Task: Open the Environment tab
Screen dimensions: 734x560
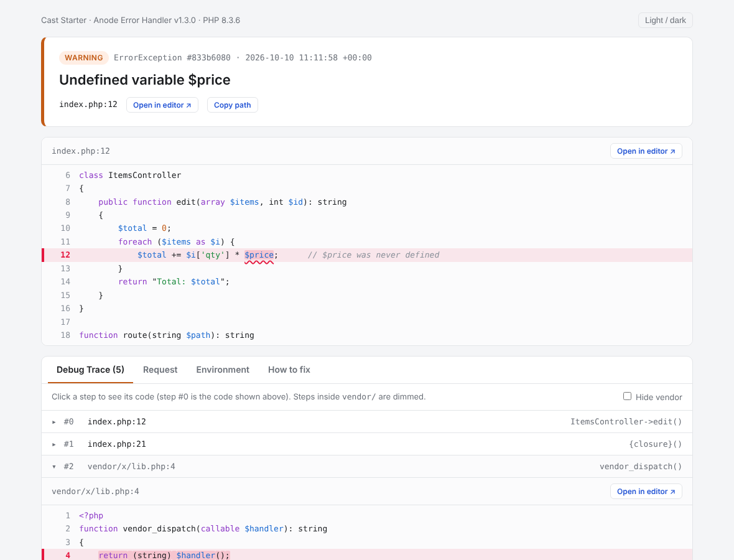Action: pyautogui.click(x=223, y=370)
